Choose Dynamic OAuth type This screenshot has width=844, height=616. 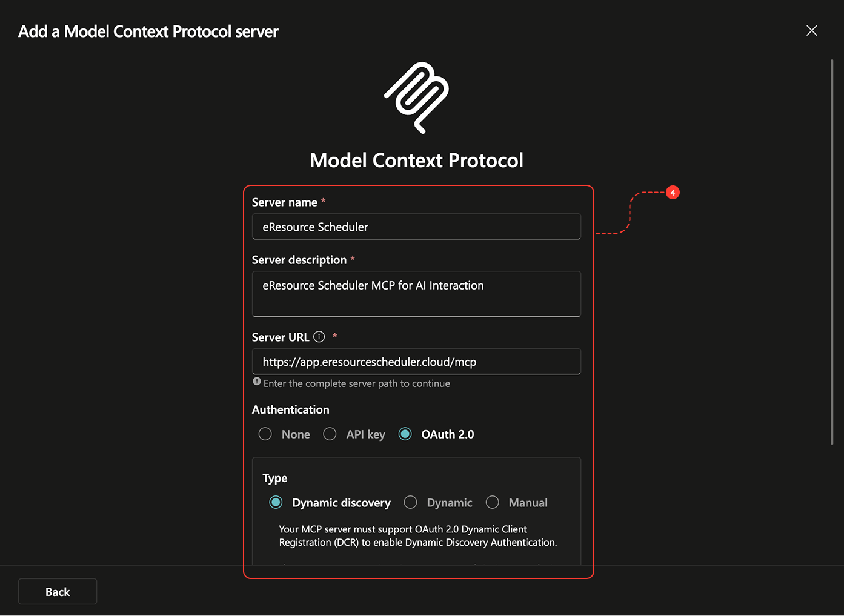tap(411, 503)
